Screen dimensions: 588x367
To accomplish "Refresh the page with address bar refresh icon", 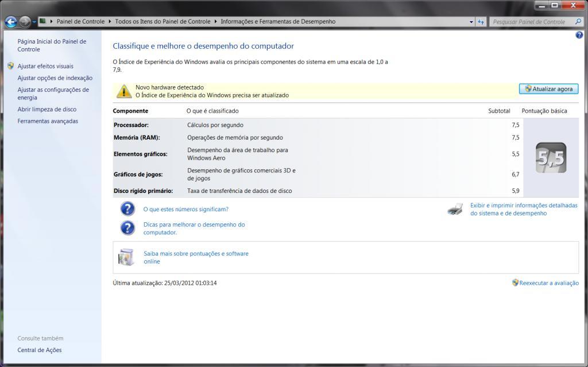I will (x=481, y=22).
